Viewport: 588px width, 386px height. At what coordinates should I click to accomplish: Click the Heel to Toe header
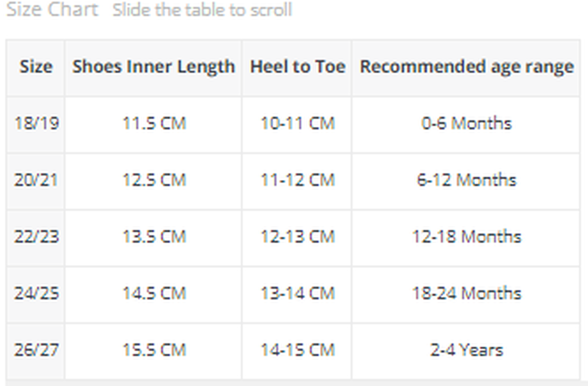(x=297, y=67)
